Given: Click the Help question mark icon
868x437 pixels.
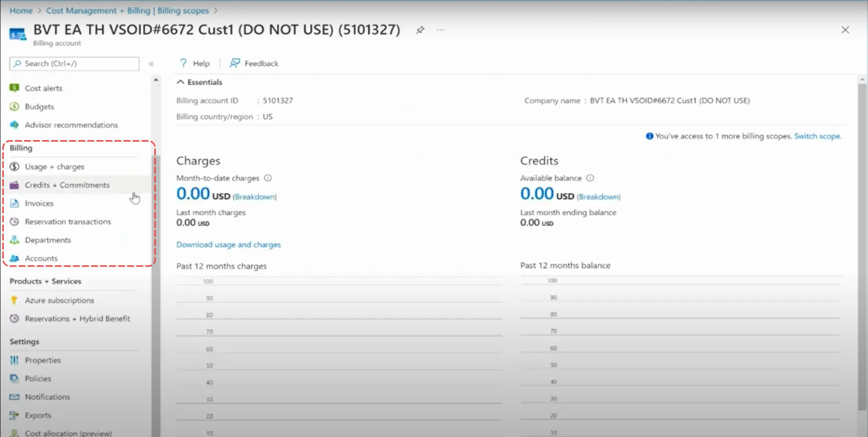Looking at the screenshot, I should click(183, 63).
